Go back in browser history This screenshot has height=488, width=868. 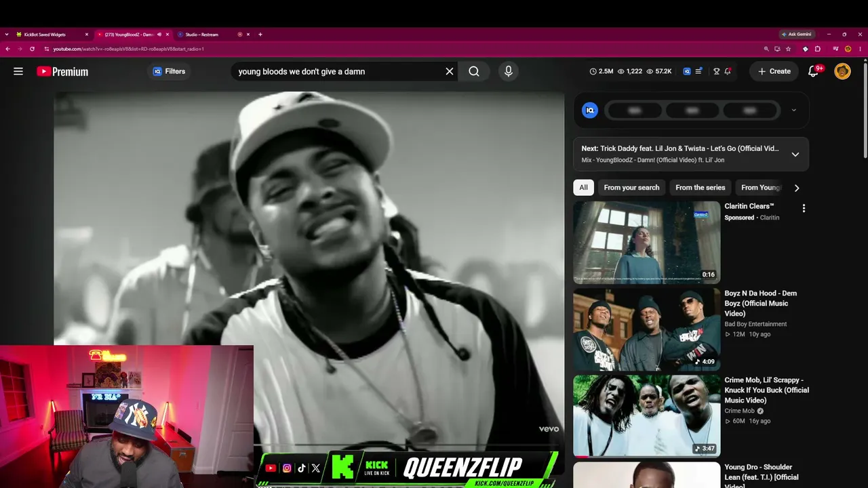[8, 49]
